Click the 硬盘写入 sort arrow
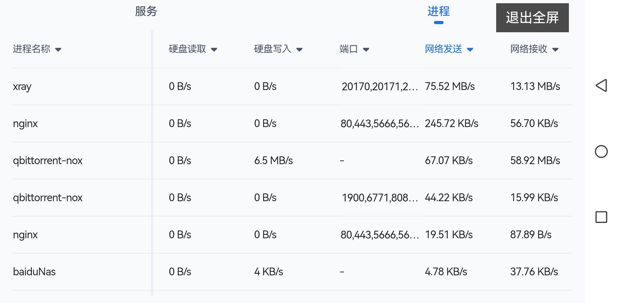This screenshot has width=644, height=303. coord(299,49)
